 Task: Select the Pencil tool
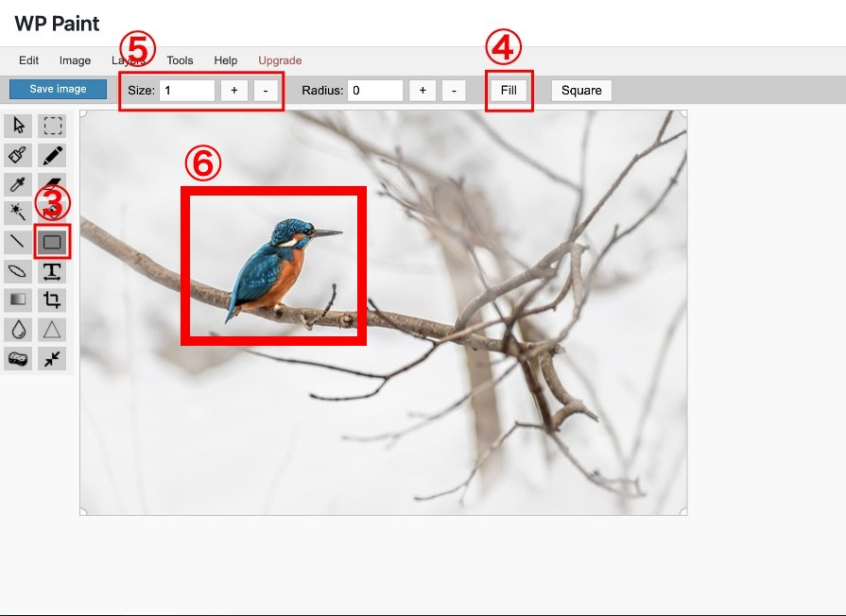pyautogui.click(x=52, y=155)
